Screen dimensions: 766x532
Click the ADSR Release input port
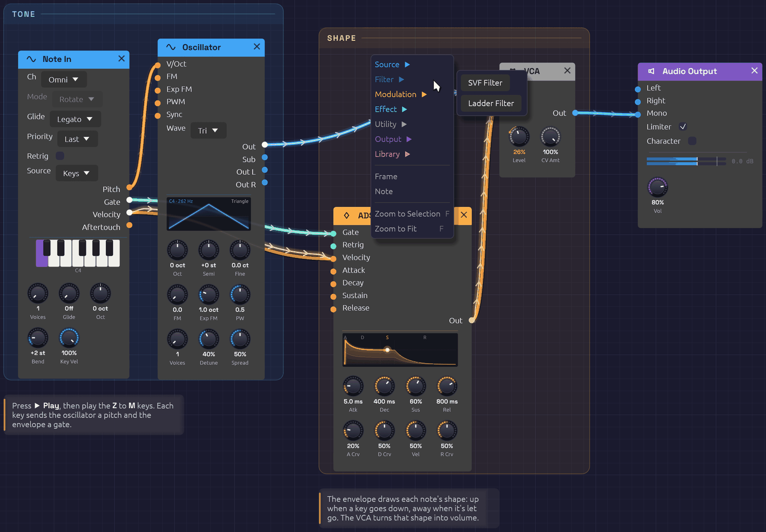coord(334,309)
